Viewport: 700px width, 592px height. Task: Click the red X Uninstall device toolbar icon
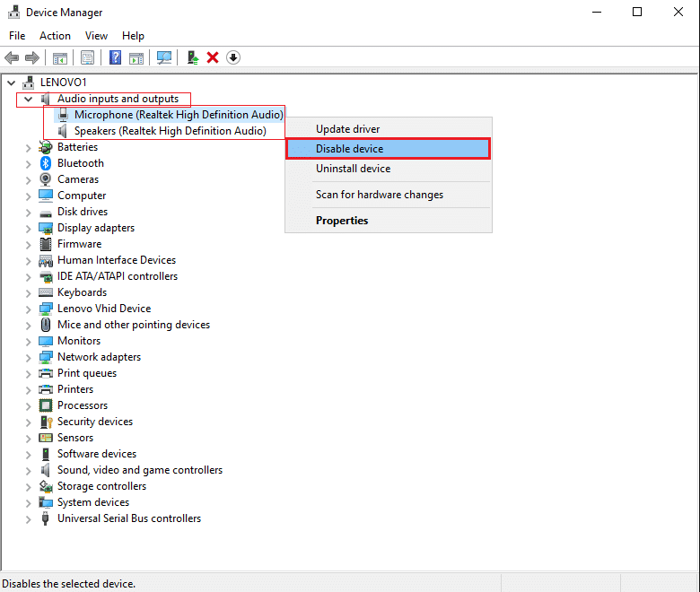[x=213, y=57]
